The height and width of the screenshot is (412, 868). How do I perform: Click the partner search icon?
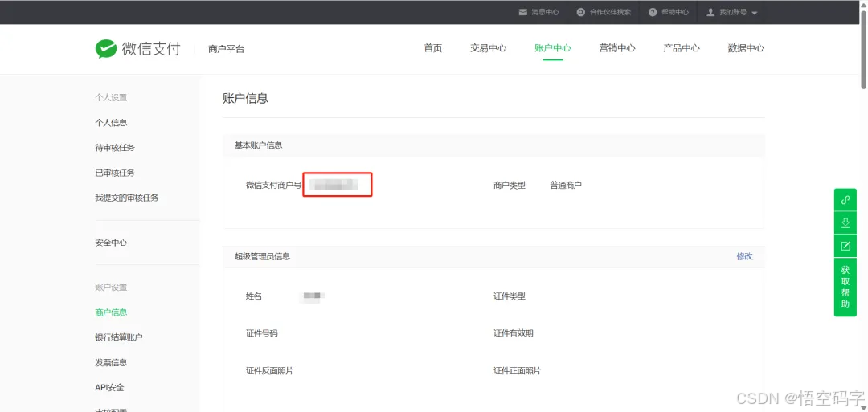click(580, 12)
